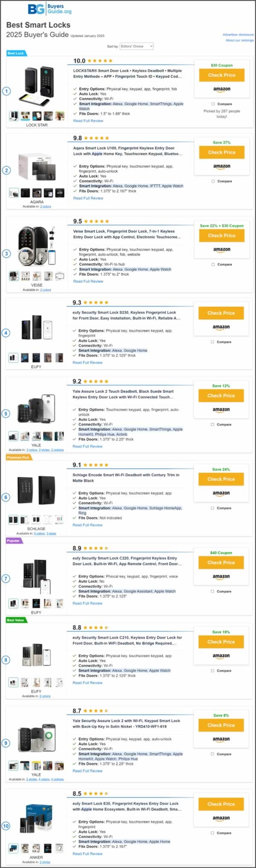Open the Advertiser disclosure link
The height and width of the screenshot is (868, 256).
click(238, 34)
